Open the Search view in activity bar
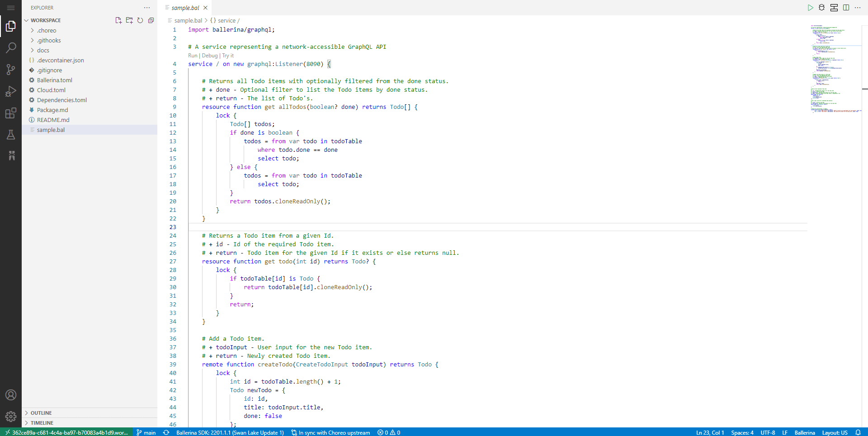The width and height of the screenshot is (868, 436). (x=11, y=47)
